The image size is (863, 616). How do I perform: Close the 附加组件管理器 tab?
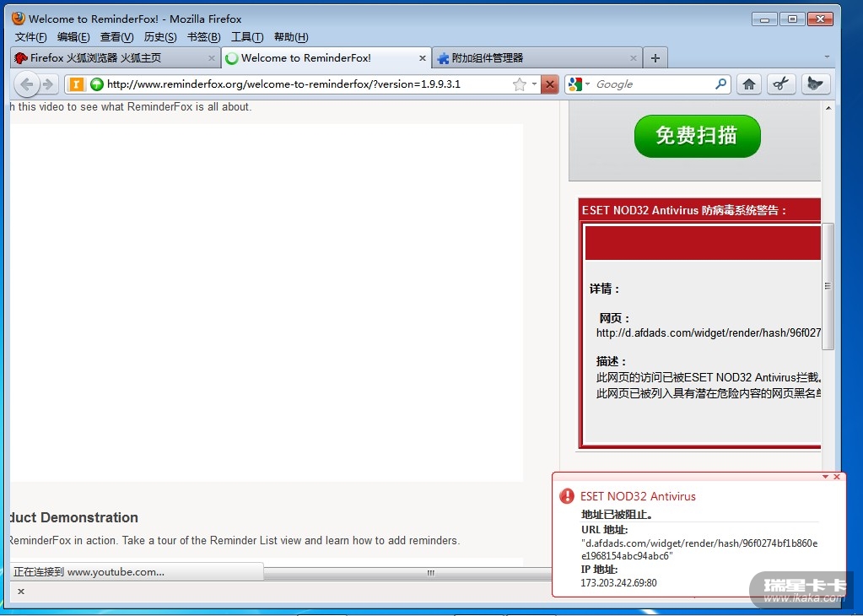(x=633, y=57)
